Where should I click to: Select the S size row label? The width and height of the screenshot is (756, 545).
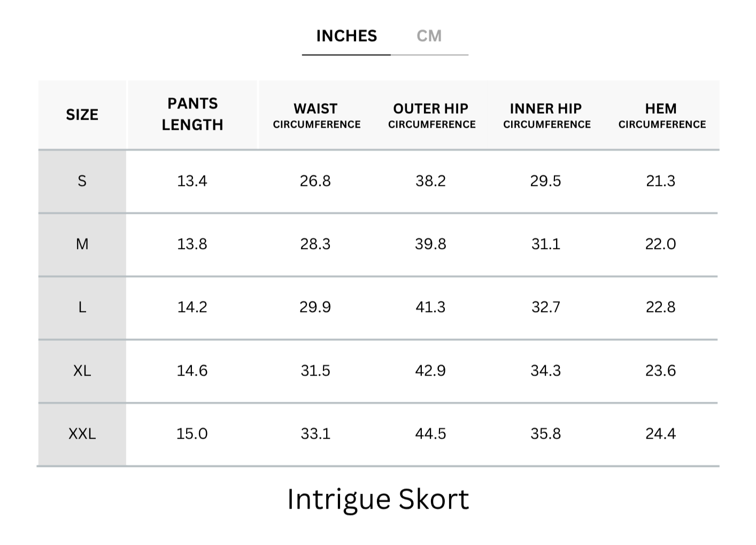82,181
